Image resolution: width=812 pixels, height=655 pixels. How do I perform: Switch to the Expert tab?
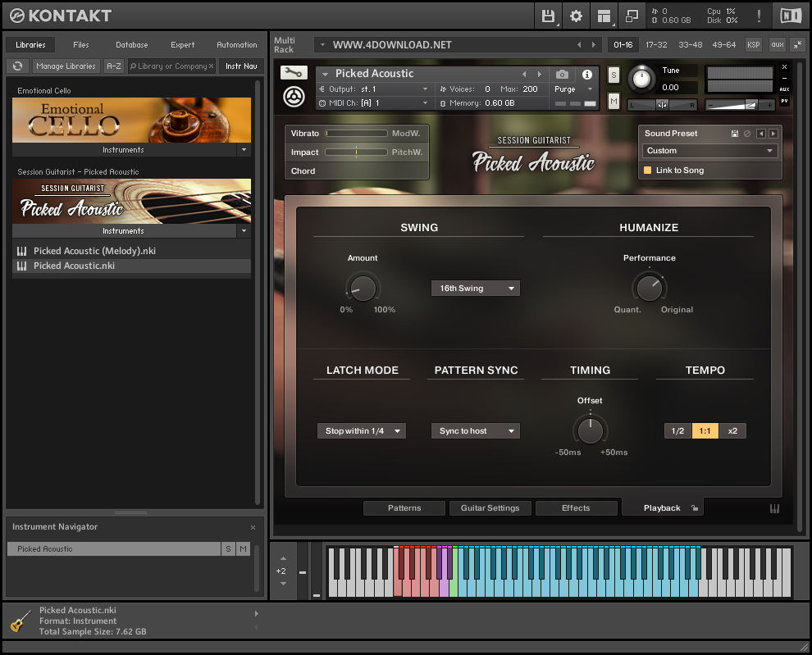(x=182, y=45)
